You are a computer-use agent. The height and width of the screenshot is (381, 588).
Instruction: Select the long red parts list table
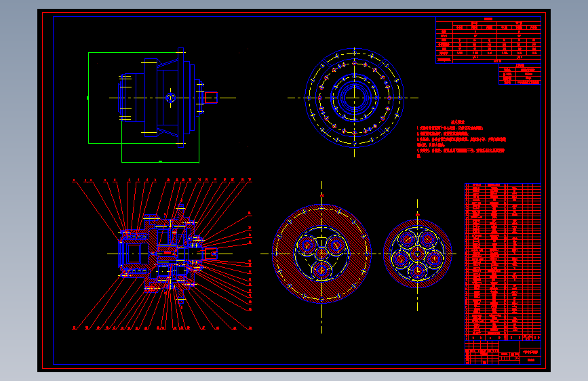[x=503, y=262]
